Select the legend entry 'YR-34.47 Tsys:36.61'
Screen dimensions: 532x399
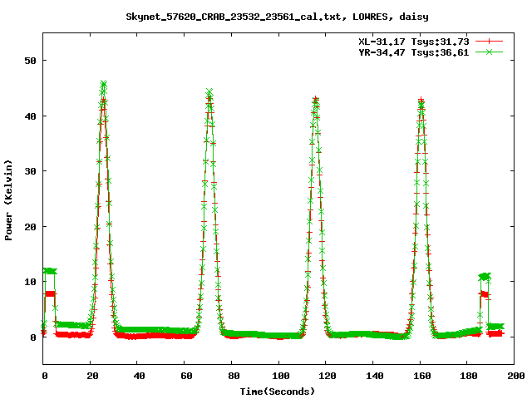point(414,52)
